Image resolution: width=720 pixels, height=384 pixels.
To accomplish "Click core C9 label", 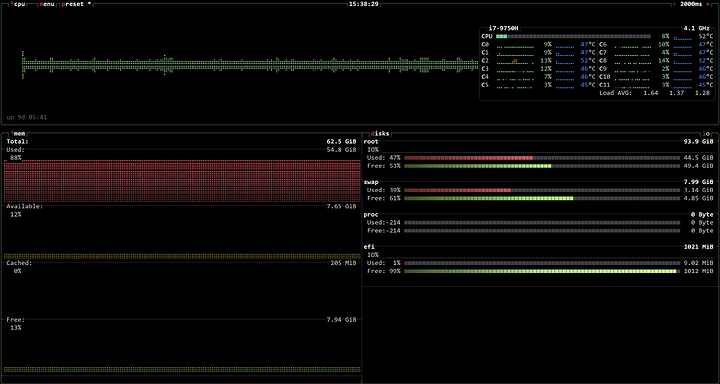I will pos(603,69).
